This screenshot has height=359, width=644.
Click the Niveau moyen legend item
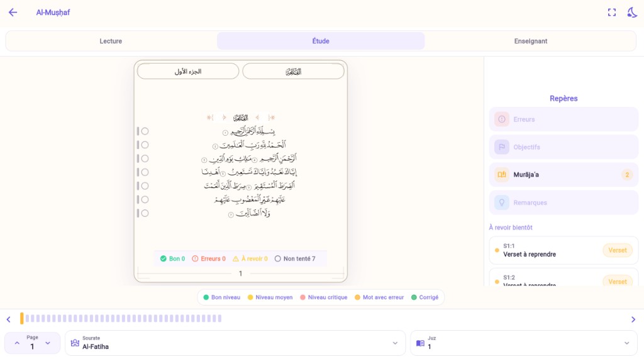(270, 297)
